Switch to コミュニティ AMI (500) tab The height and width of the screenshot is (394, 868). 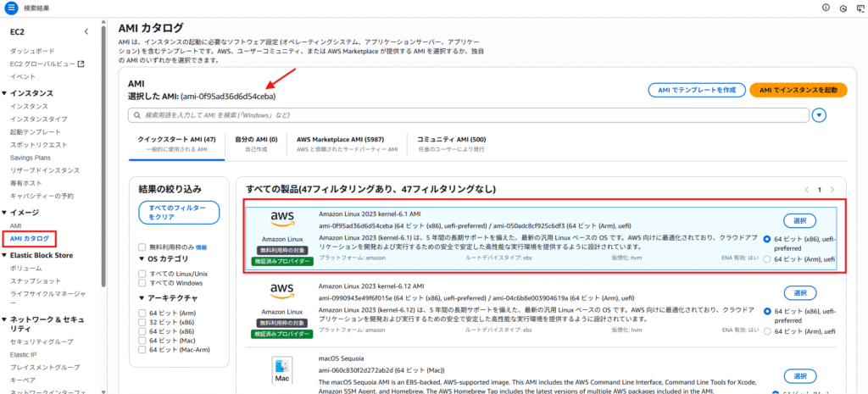[x=451, y=144]
